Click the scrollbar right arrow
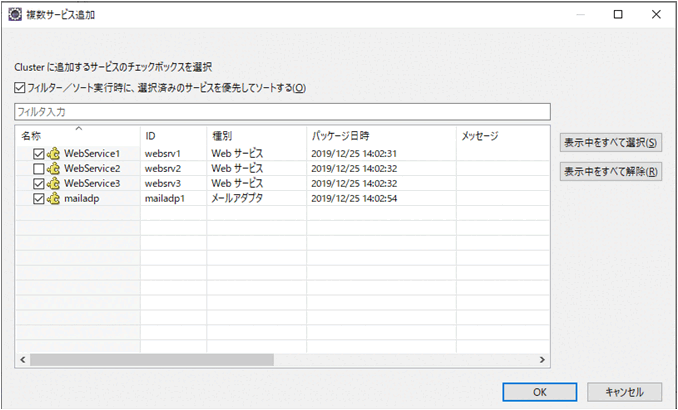Image resolution: width=678 pixels, height=410 pixels. [x=542, y=360]
